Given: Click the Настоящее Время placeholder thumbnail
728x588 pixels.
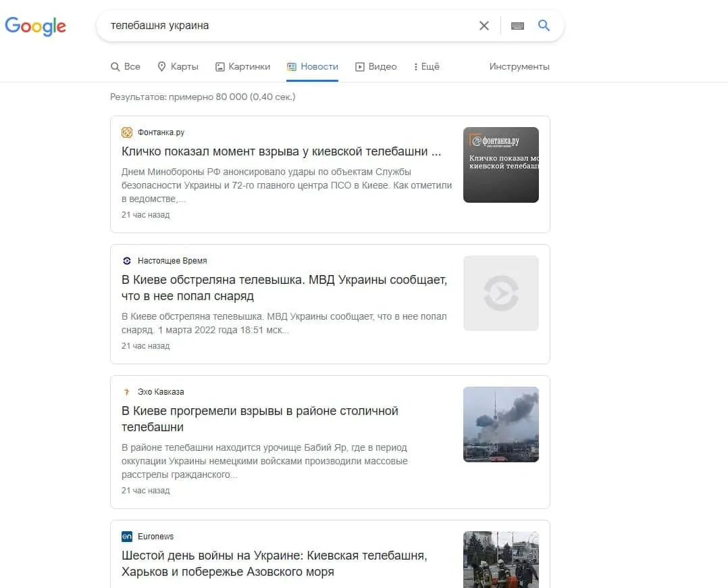Looking at the screenshot, I should (x=501, y=293).
